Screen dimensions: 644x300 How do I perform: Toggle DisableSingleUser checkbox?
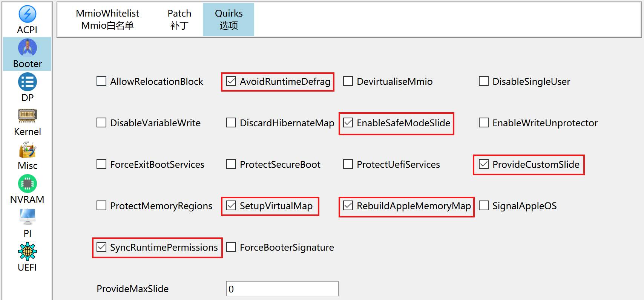pyautogui.click(x=484, y=81)
